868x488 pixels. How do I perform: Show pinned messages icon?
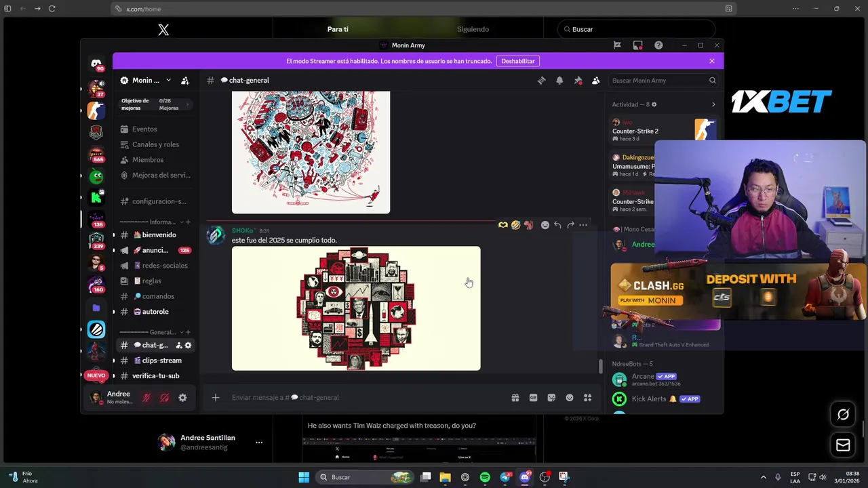pyautogui.click(x=578, y=80)
